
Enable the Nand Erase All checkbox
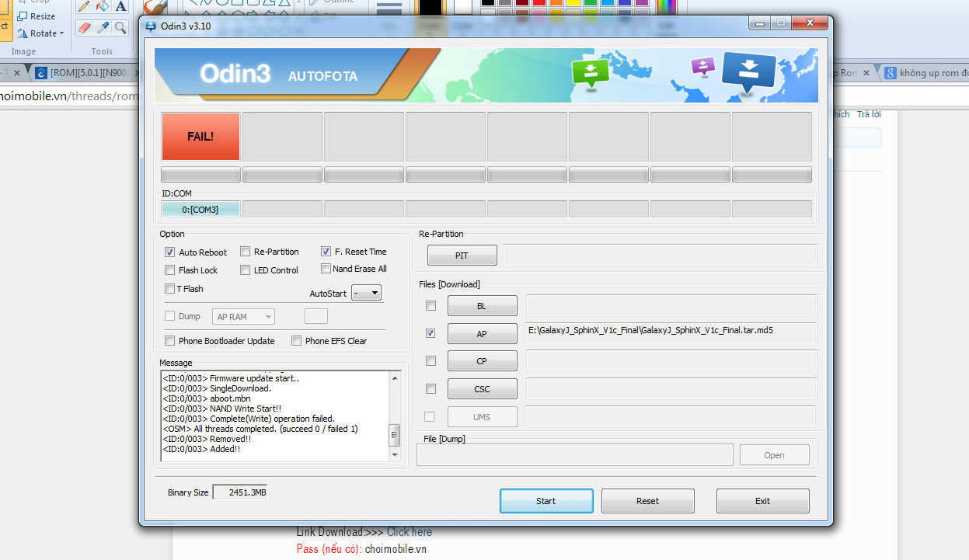(x=326, y=269)
